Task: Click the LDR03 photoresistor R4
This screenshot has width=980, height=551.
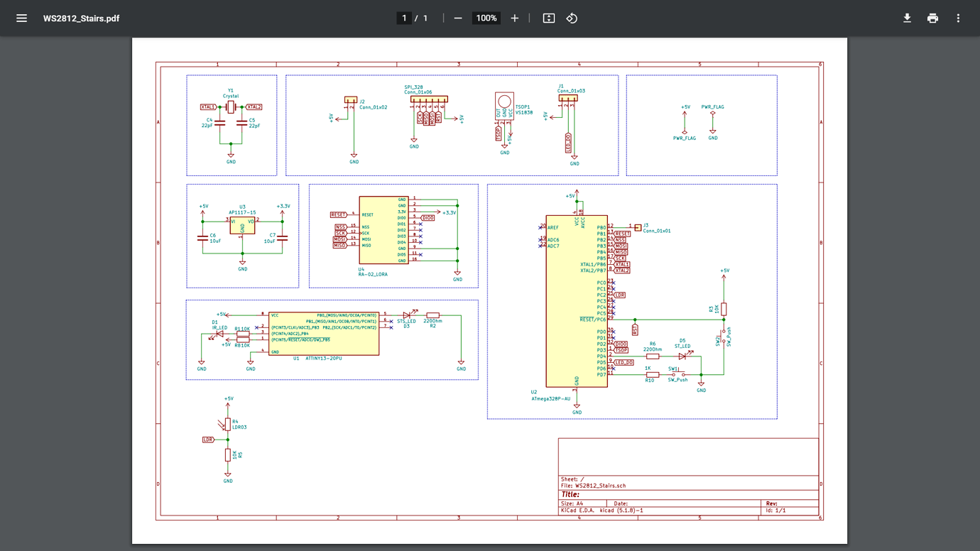Action: tap(229, 425)
